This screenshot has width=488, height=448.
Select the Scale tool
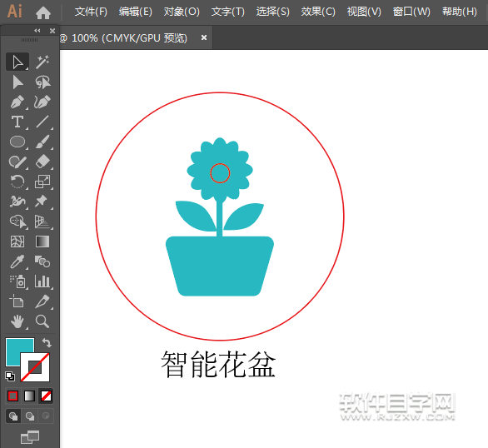click(x=42, y=182)
